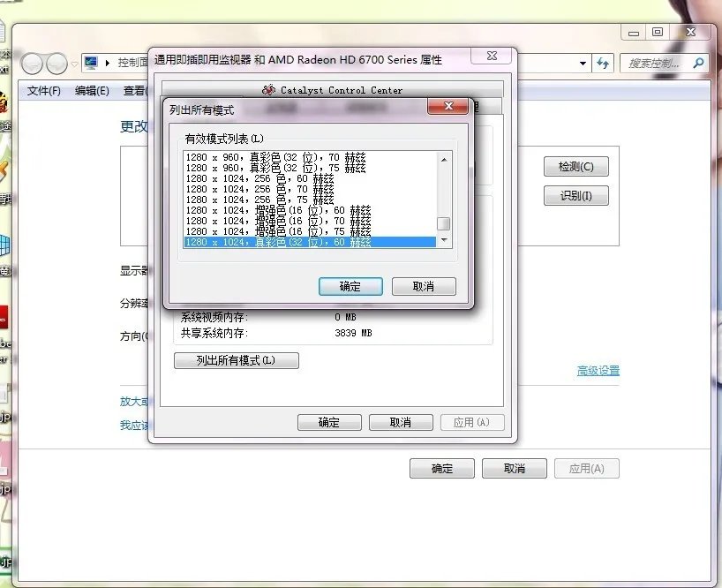This screenshot has height=588, width=722.
Task: Select 1280 x 1024 真彩色 60 赫兹 mode
Action: (309, 242)
